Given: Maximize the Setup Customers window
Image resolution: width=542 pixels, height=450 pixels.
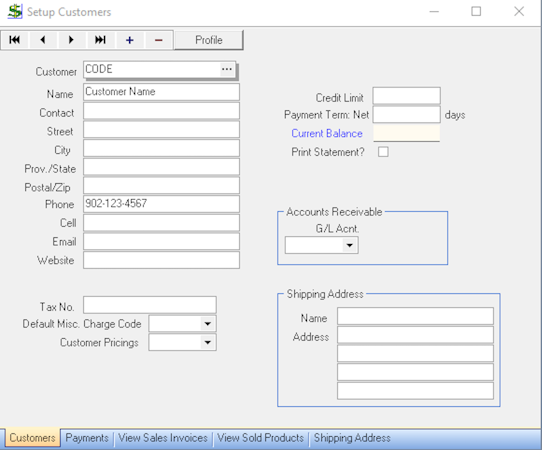Looking at the screenshot, I should click(476, 12).
